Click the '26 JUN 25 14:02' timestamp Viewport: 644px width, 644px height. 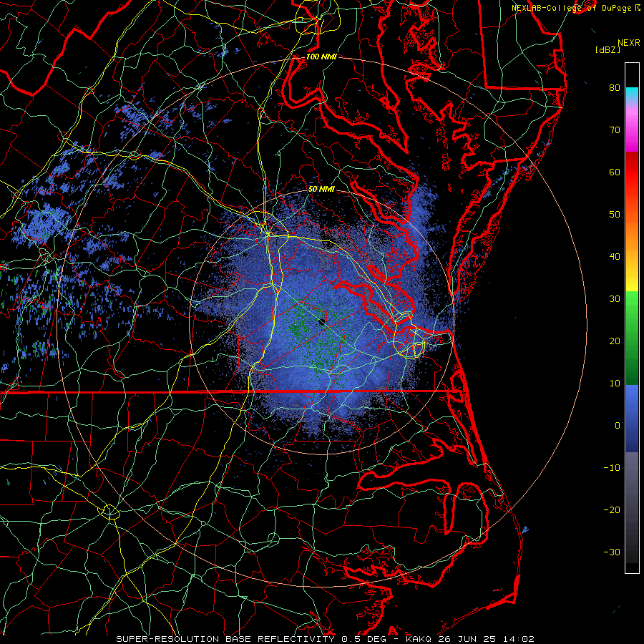tap(486, 639)
